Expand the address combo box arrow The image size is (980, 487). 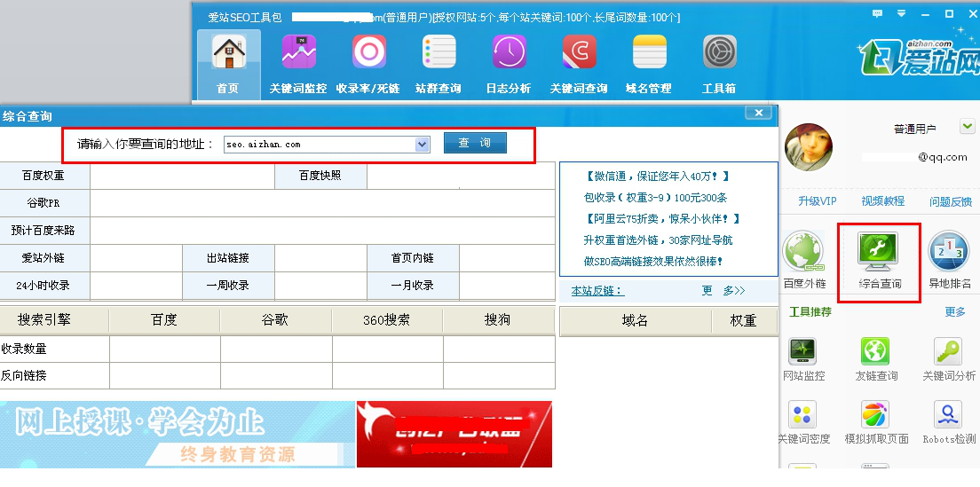point(422,145)
